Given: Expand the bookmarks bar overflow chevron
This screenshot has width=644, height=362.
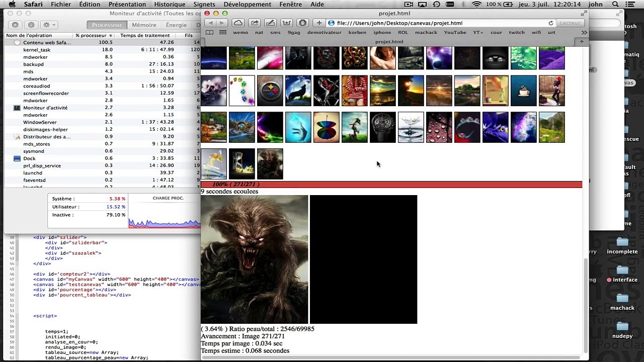Looking at the screenshot, I should (x=584, y=33).
